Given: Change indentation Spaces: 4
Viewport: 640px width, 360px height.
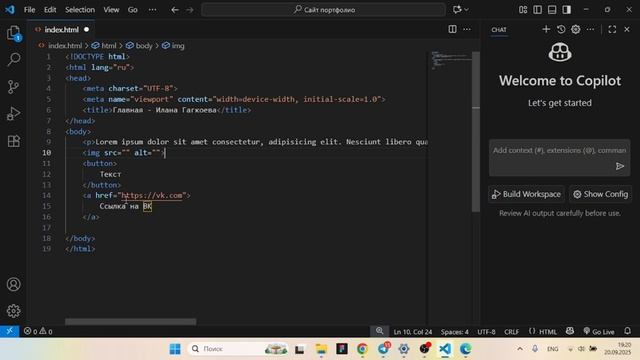Looking at the screenshot, I should [454, 331].
